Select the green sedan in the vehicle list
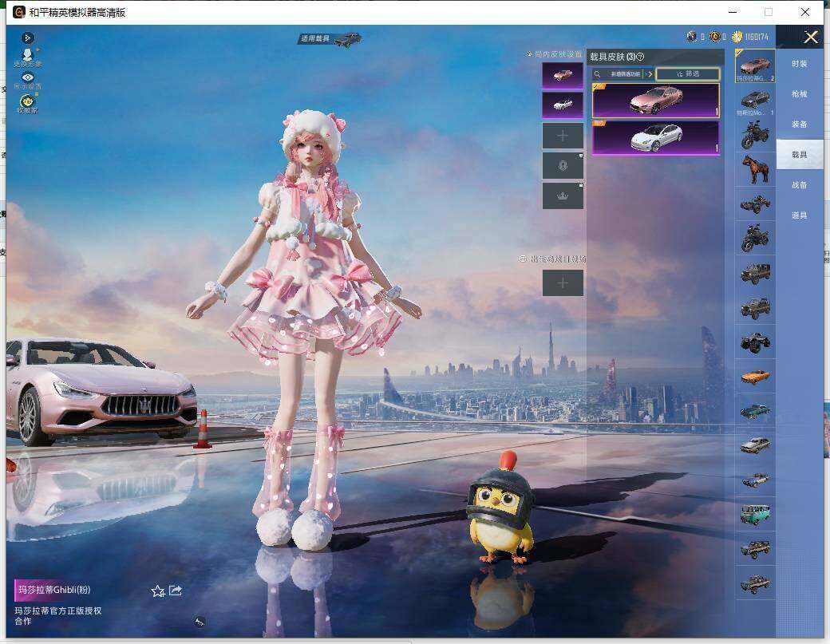Image resolution: width=830 pixels, height=644 pixels. click(755, 411)
